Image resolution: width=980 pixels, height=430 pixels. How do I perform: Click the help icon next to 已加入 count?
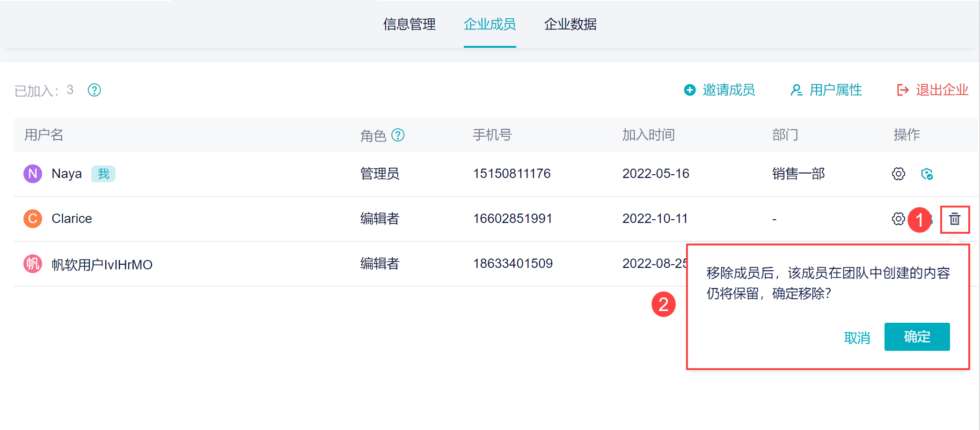(95, 90)
